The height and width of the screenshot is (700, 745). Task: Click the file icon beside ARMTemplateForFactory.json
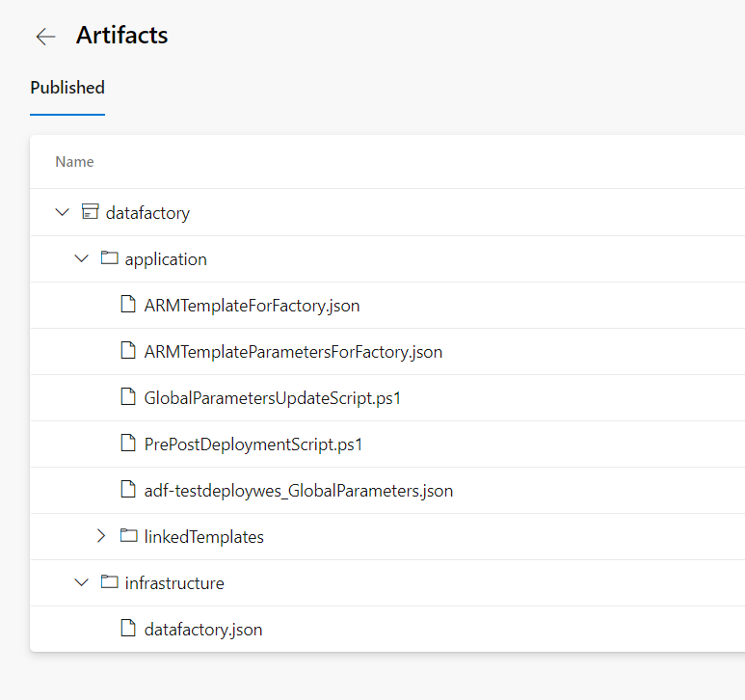click(127, 305)
